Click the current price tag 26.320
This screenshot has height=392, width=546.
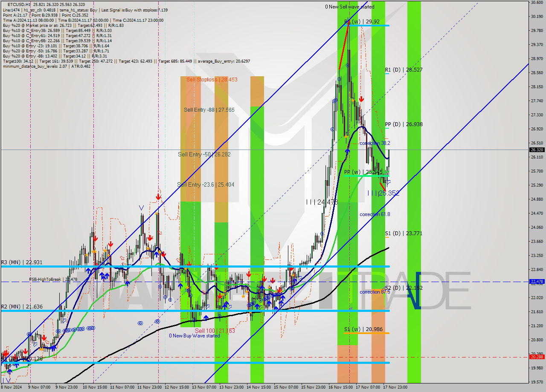pyautogui.click(x=536, y=150)
